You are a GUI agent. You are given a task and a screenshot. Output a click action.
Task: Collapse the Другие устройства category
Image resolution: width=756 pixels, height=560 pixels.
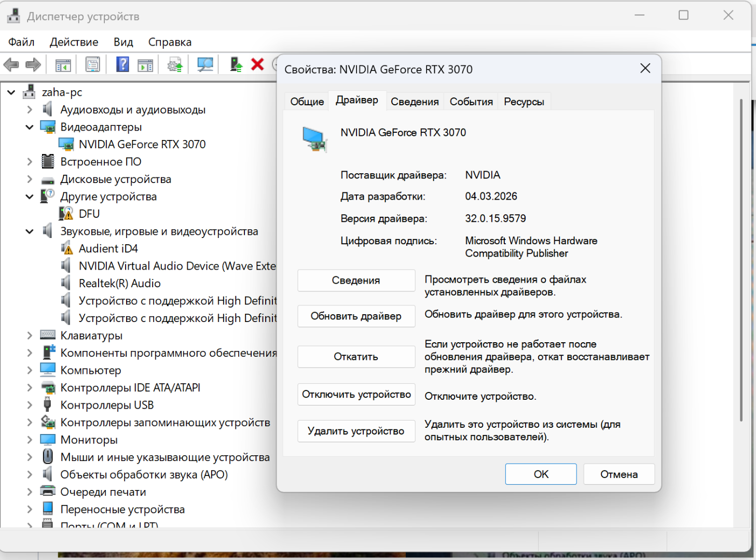30,197
